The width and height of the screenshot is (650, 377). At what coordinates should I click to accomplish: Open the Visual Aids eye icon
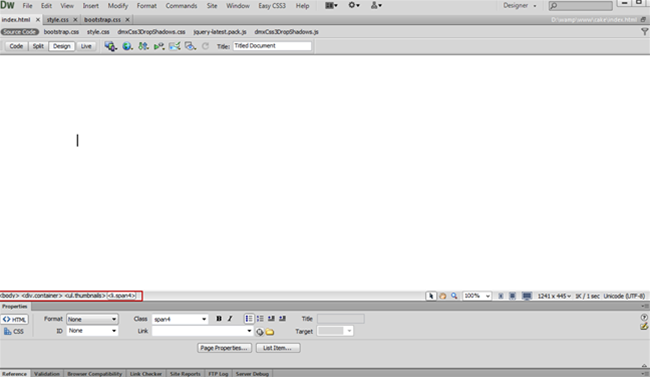click(190, 46)
